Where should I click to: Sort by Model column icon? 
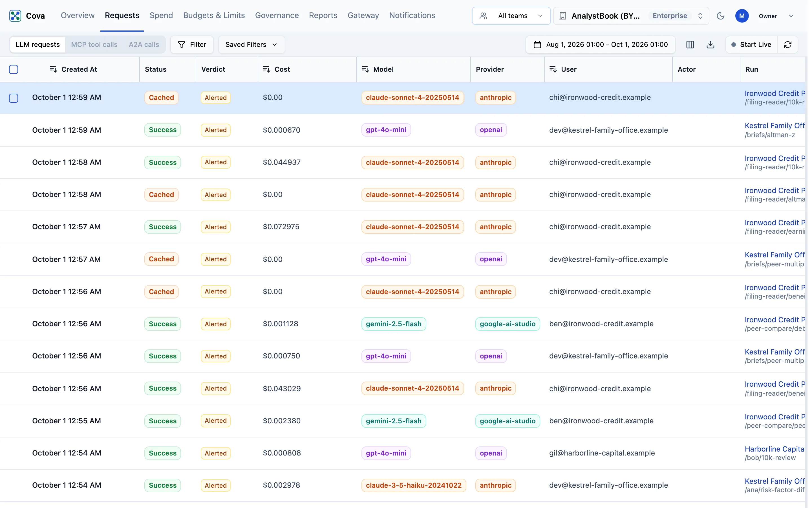pos(365,69)
